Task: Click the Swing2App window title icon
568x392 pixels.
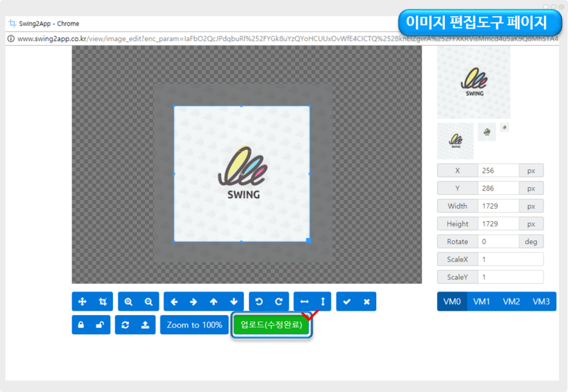Action: tap(12, 23)
